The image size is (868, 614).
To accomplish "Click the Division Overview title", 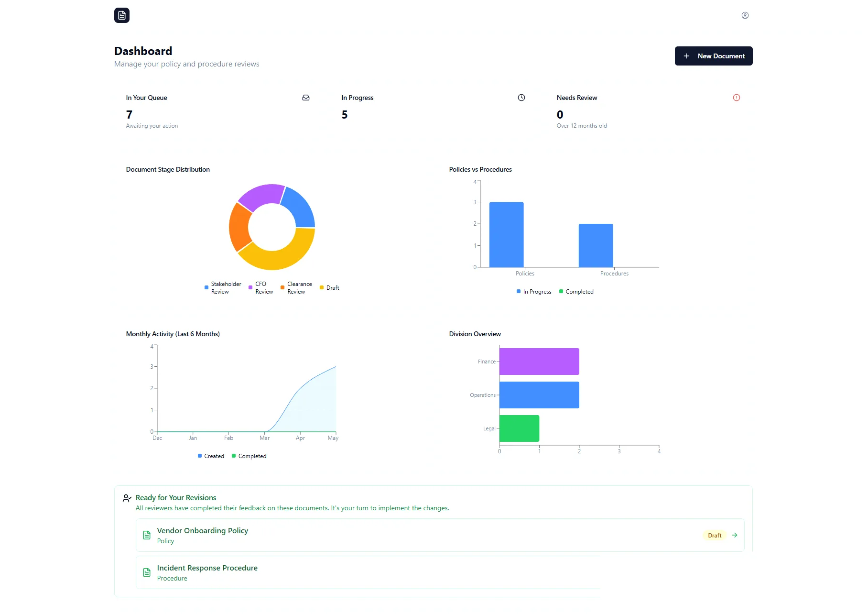I will 475,334.
